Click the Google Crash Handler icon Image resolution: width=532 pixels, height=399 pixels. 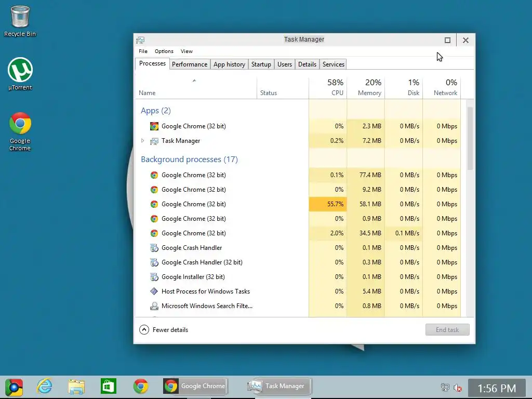[x=154, y=248]
